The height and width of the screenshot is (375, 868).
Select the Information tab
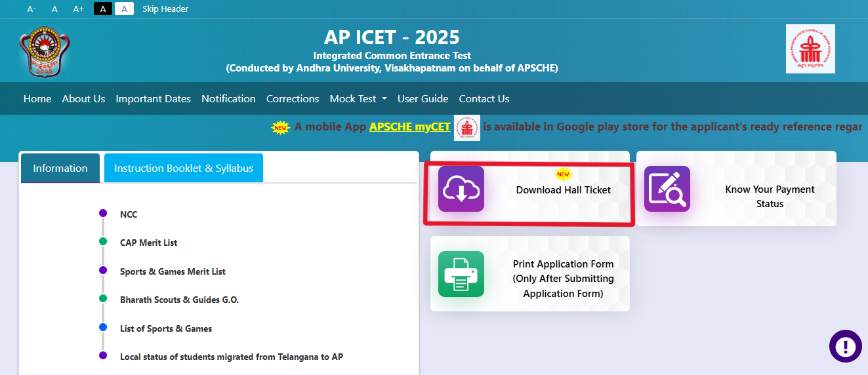tap(60, 168)
